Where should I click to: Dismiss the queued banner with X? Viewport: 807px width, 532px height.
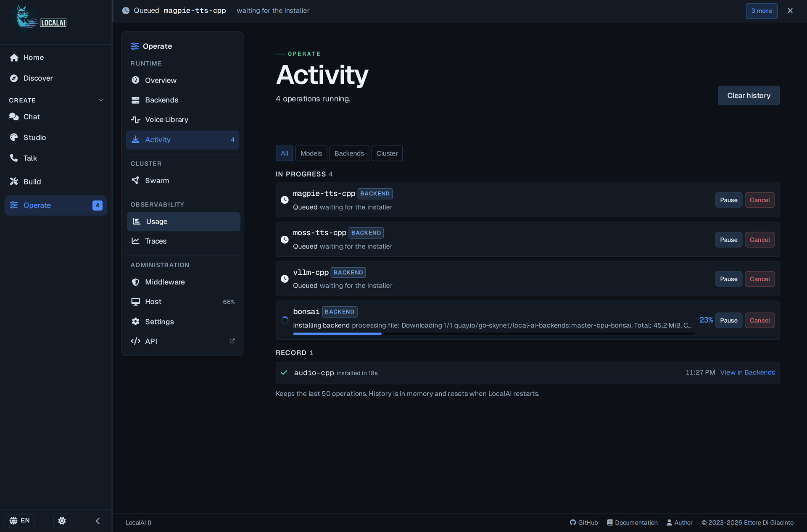pos(790,11)
